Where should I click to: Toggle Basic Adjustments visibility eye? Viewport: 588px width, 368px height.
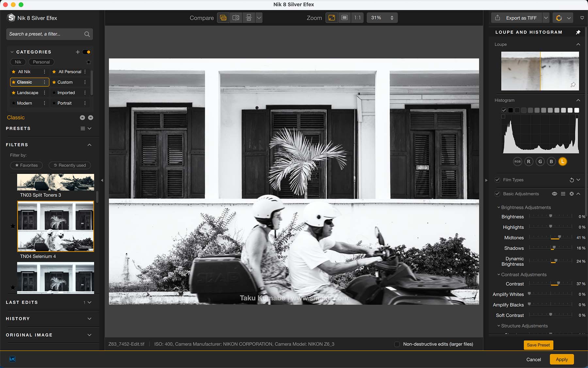[x=554, y=194]
